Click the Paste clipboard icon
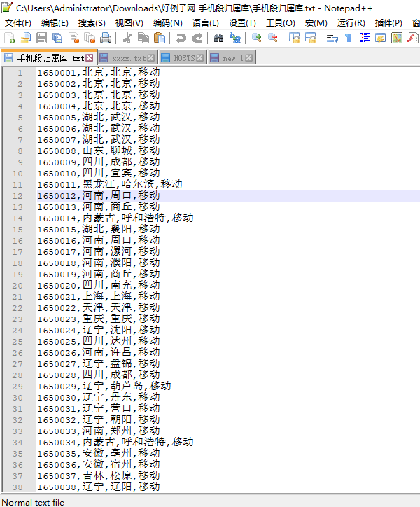Screen dimensions: 420x507 click(160, 38)
